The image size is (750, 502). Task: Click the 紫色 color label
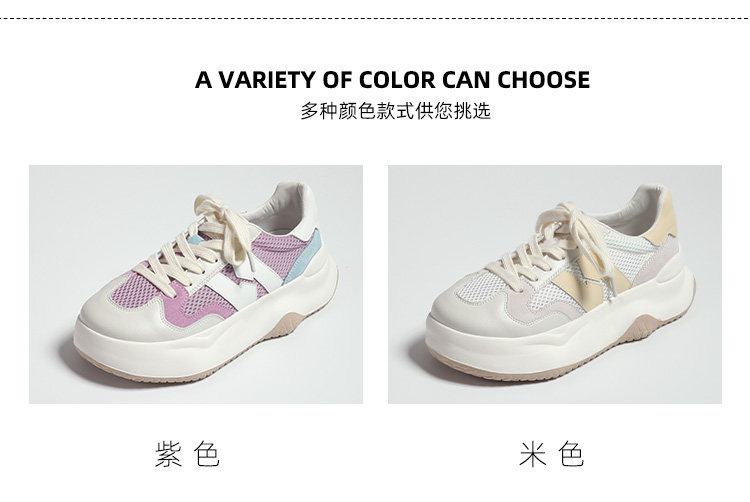pos(188,454)
